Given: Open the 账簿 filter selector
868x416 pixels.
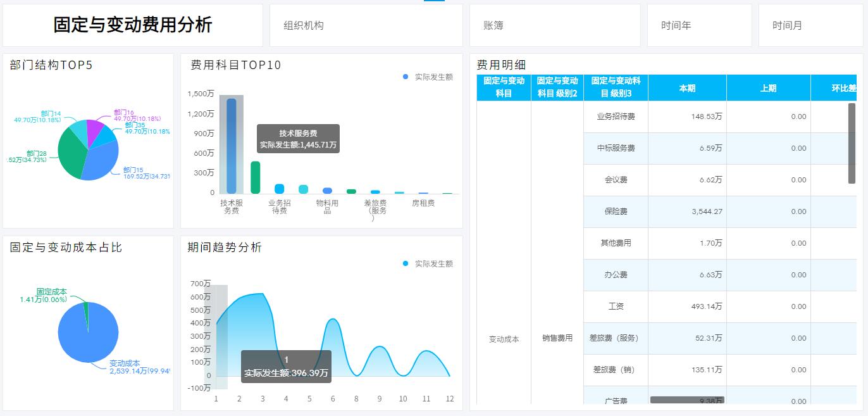Looking at the screenshot, I should (x=555, y=25).
